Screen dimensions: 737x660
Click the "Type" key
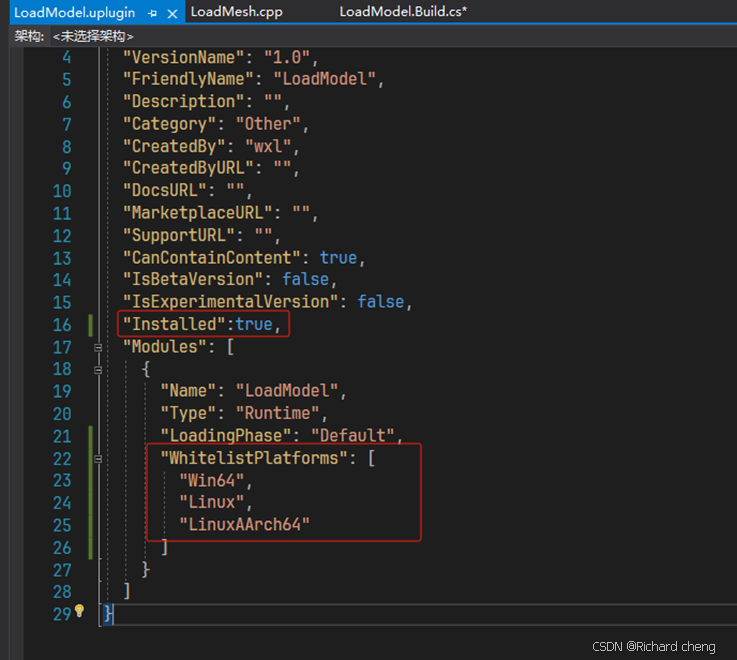pos(188,414)
